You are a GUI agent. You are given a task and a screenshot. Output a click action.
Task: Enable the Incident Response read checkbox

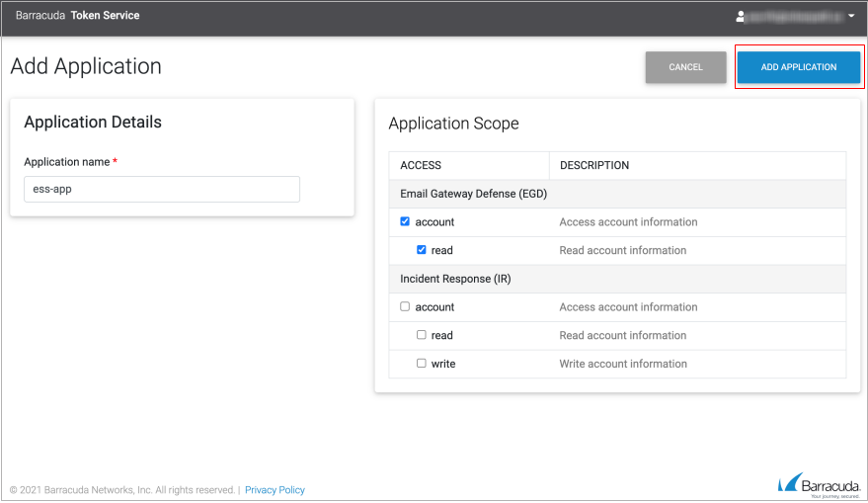[x=422, y=335]
